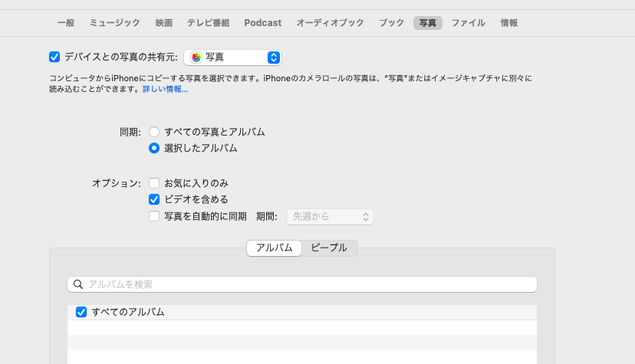Enable 写真を自動的に同期 checkbox
The image size is (635, 364).
click(x=154, y=216)
